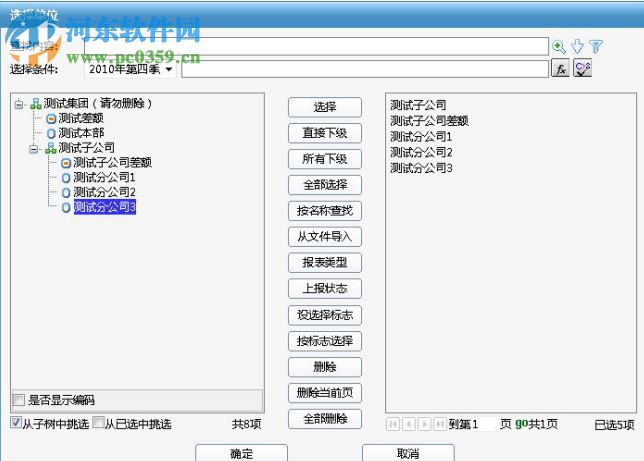
Task: Select 测试子公司差额 in the selected list
Action: pos(429,121)
